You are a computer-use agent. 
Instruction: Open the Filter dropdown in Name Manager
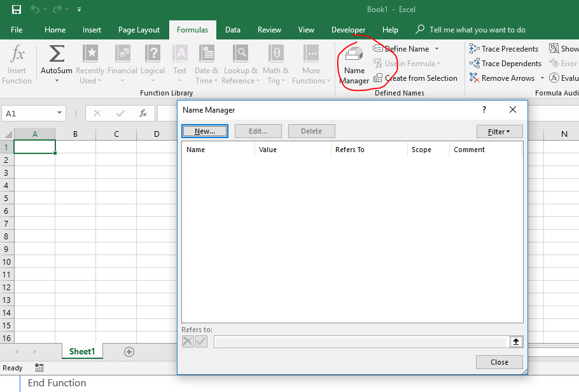click(499, 132)
